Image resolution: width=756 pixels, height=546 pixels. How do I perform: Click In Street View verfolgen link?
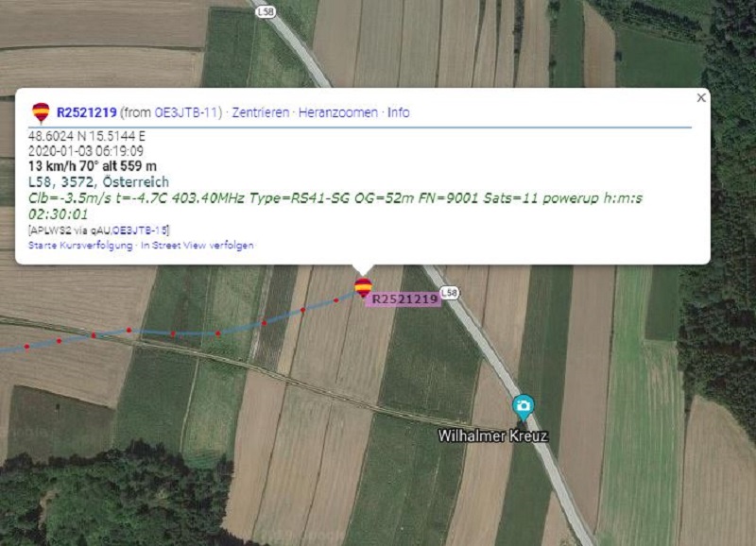pos(198,246)
